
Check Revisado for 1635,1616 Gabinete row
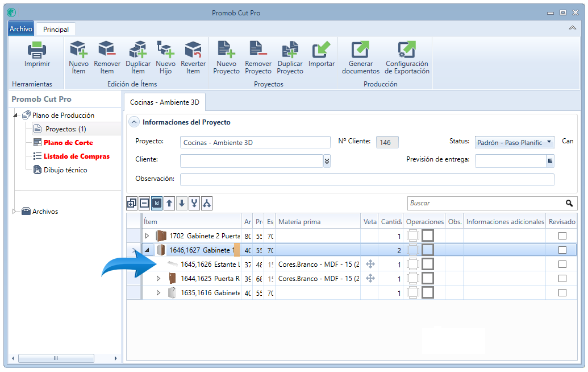click(x=562, y=293)
